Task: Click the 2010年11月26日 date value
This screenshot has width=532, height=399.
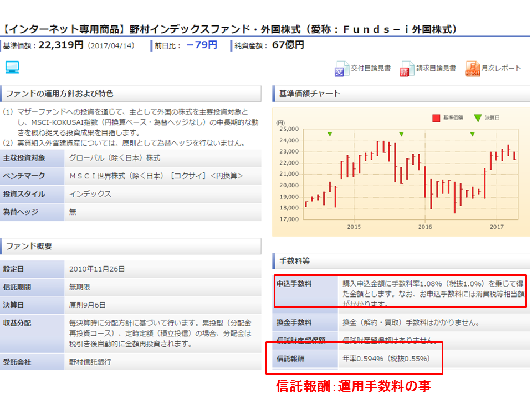Action: [97, 269]
